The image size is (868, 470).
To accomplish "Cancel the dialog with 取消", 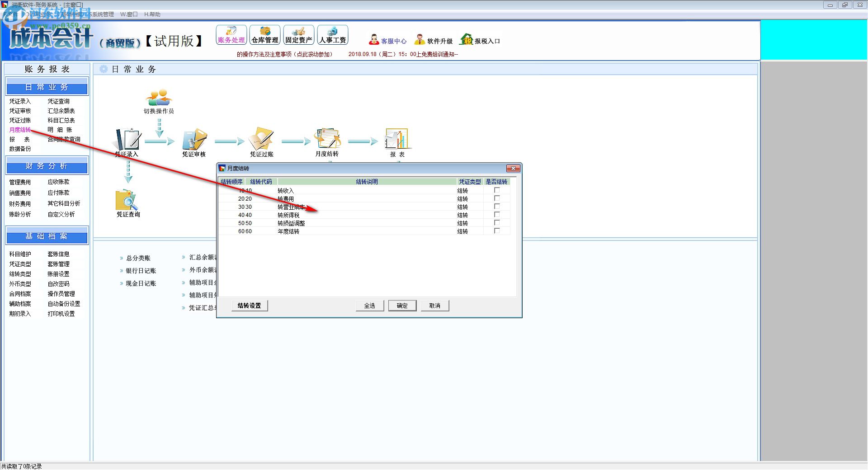I will [435, 305].
